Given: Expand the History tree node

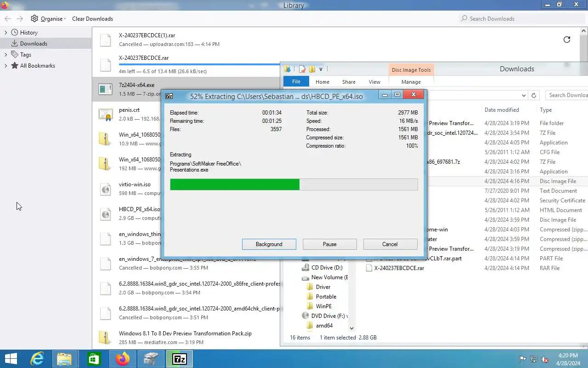Looking at the screenshot, I should 6,33.
